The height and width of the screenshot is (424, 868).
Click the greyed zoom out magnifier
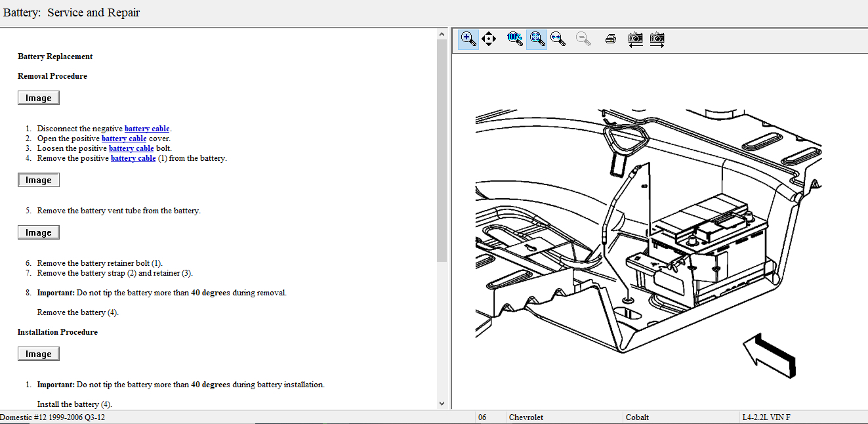(583, 39)
